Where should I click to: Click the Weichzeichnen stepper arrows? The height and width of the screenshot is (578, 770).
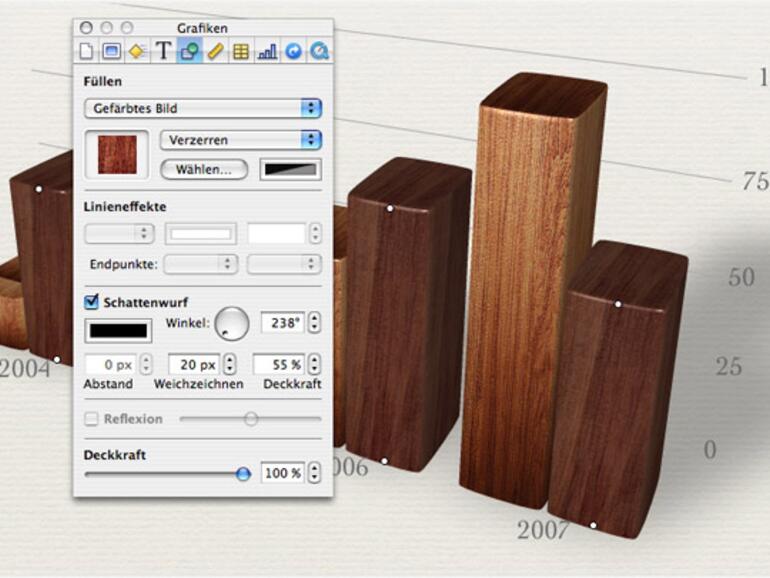[x=230, y=365]
